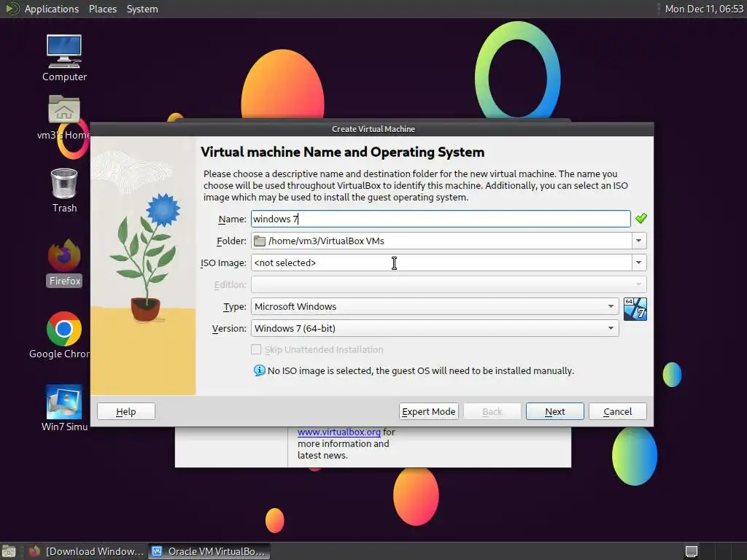
Task: Click the Help button
Action: tap(125, 411)
